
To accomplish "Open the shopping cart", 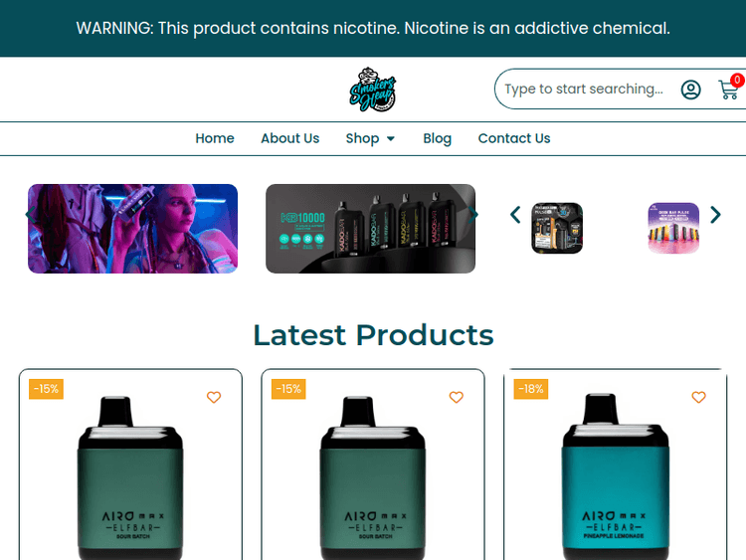I will tap(729, 90).
